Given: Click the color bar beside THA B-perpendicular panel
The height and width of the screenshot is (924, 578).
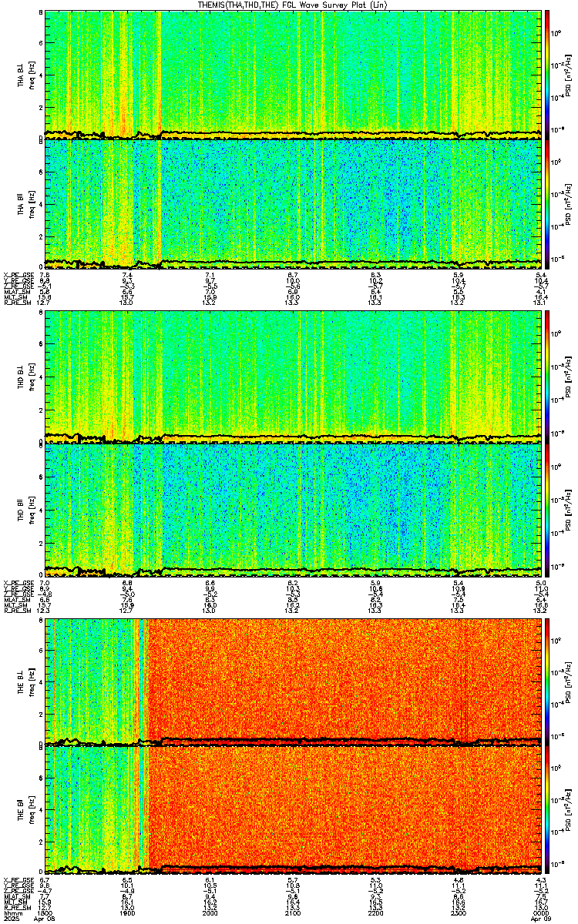Looking at the screenshot, I should point(548,75).
